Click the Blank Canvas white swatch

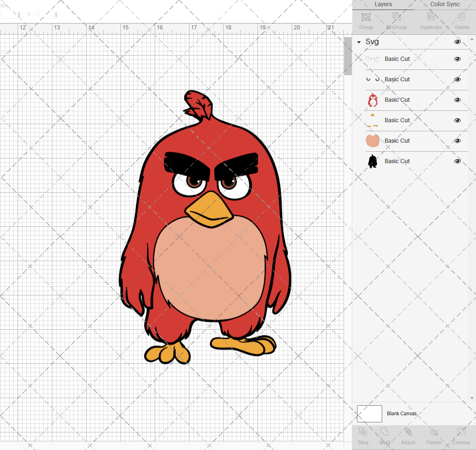(x=369, y=413)
